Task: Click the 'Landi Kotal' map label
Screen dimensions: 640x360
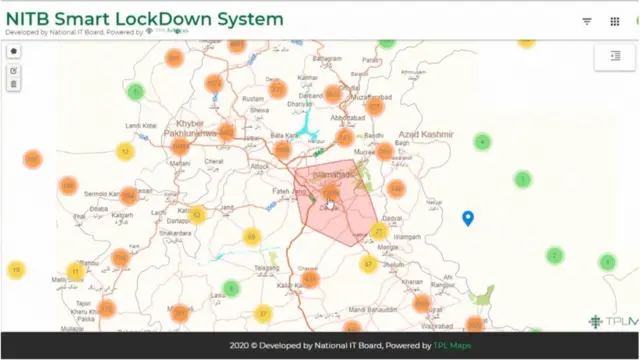Action: coord(141,126)
